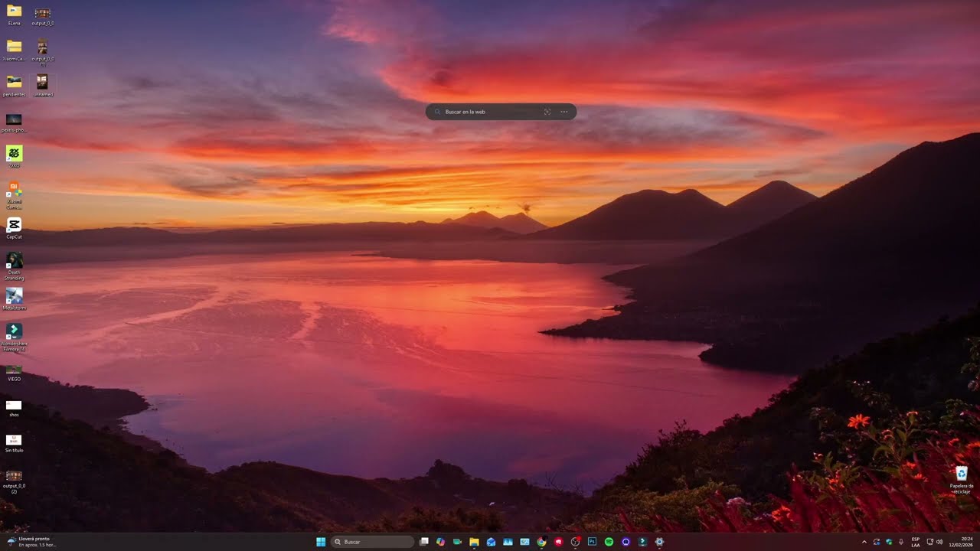Open Task View from the taskbar
980x551 pixels.
click(x=424, y=542)
